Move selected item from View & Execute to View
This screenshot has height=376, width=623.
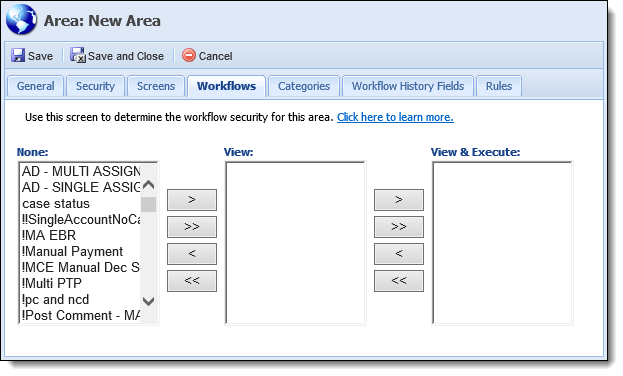coord(399,254)
